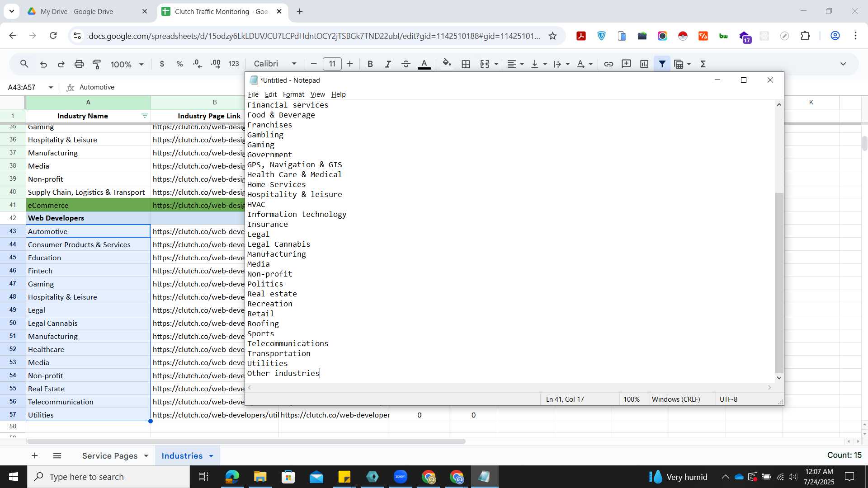Open Notepad Format menu
The image size is (868, 488).
pos(293,94)
